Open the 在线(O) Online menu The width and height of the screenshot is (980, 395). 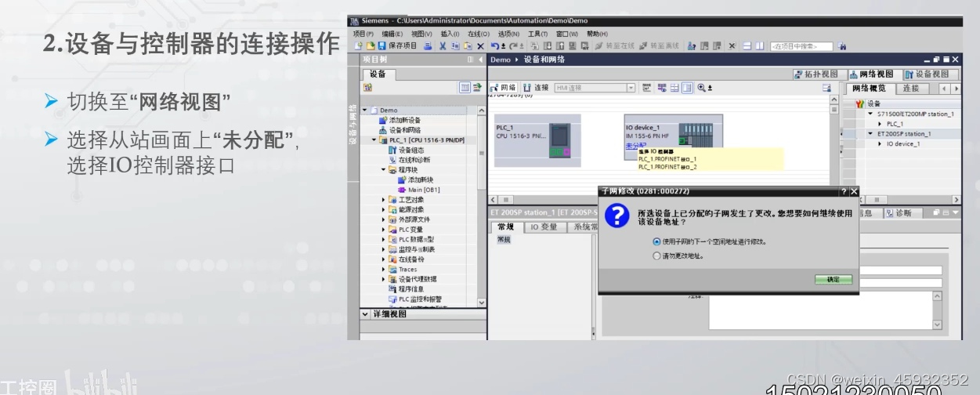click(x=478, y=34)
